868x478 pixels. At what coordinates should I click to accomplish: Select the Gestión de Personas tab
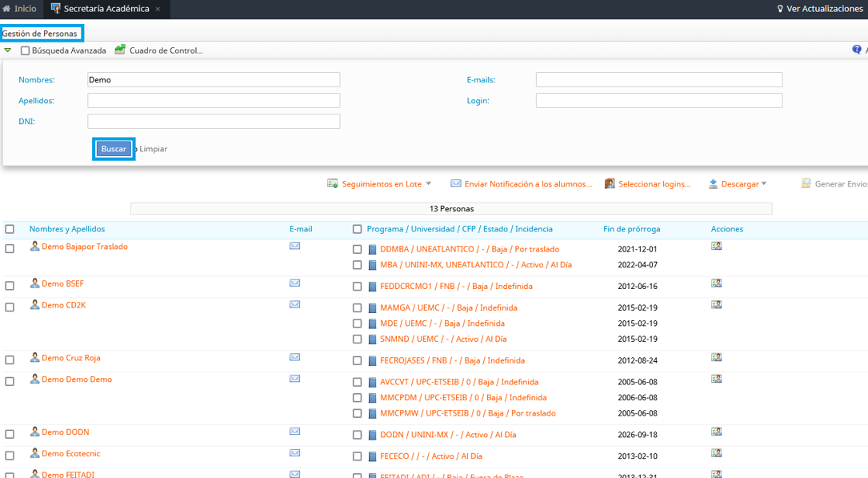coord(40,34)
